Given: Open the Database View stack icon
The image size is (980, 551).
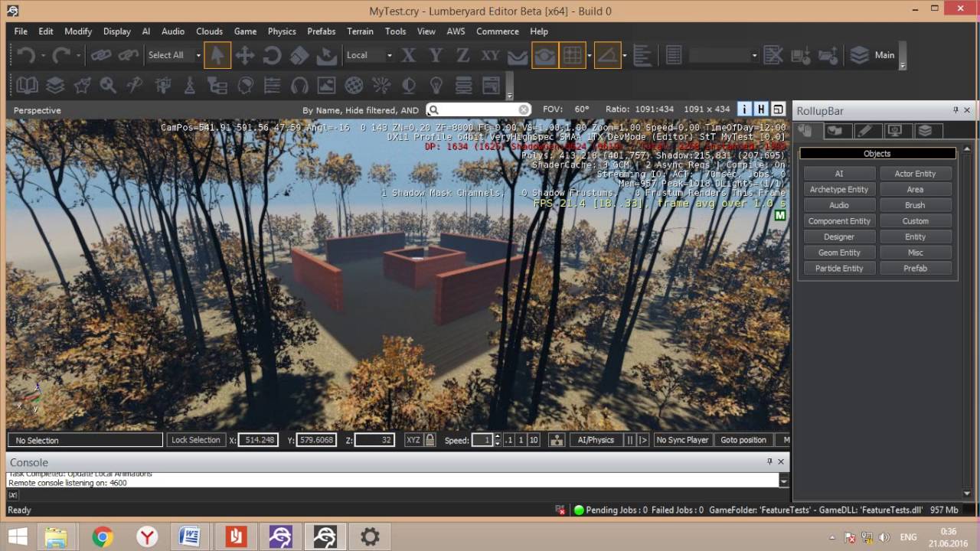Looking at the screenshot, I should pyautogui.click(x=463, y=85).
